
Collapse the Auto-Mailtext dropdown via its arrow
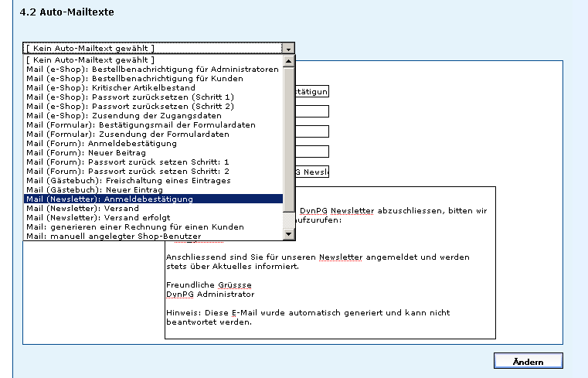point(289,48)
